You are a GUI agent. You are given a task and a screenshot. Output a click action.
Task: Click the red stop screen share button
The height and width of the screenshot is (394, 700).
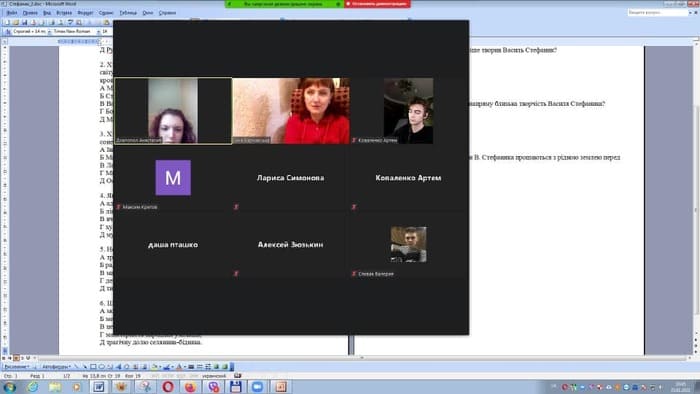(377, 4)
